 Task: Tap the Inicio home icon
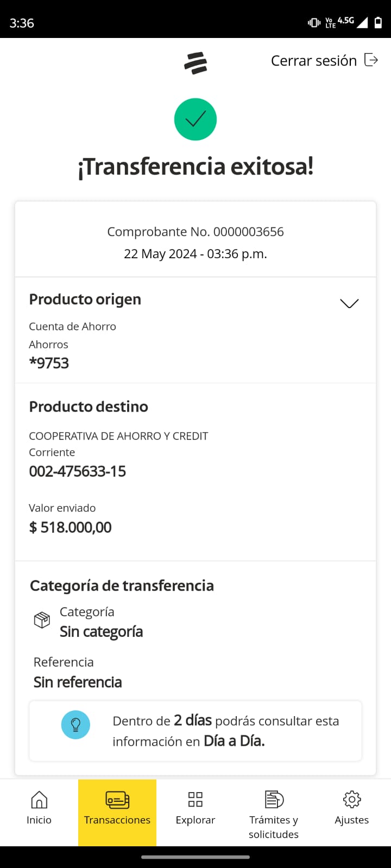[39, 800]
